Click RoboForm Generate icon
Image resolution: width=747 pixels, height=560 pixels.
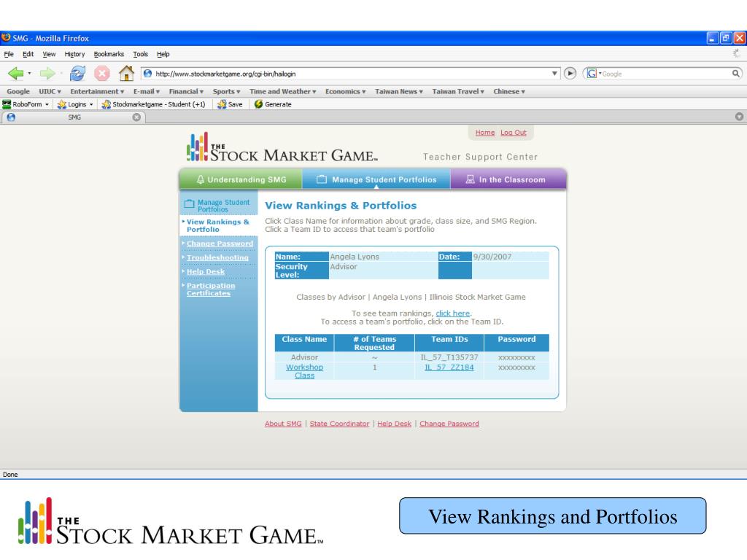258,104
